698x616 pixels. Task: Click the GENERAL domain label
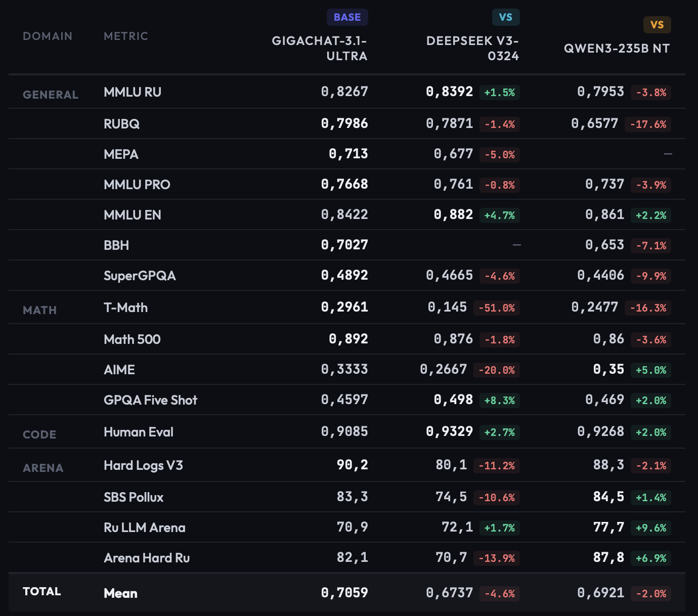coord(51,95)
